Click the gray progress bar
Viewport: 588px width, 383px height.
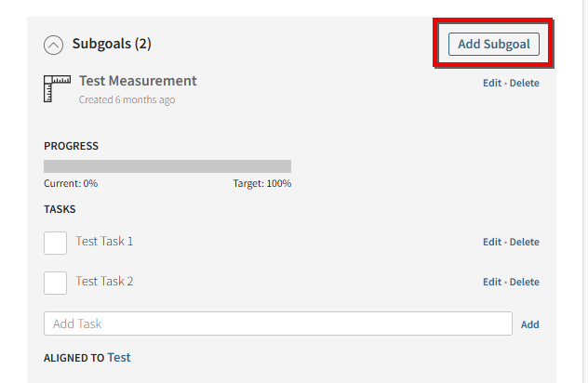click(x=167, y=166)
